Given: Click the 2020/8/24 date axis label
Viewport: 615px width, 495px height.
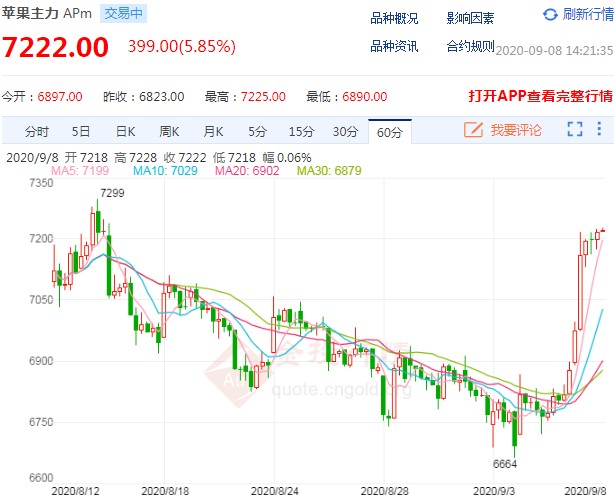Looking at the screenshot, I should [x=275, y=490].
